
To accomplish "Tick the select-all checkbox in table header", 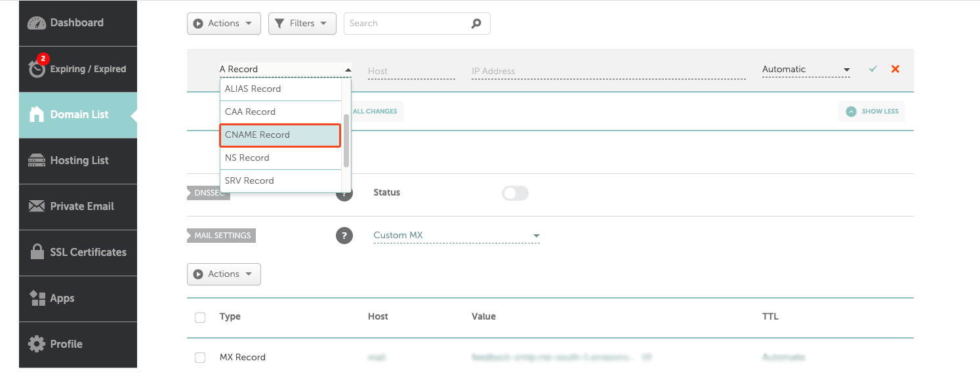I will click(x=200, y=318).
